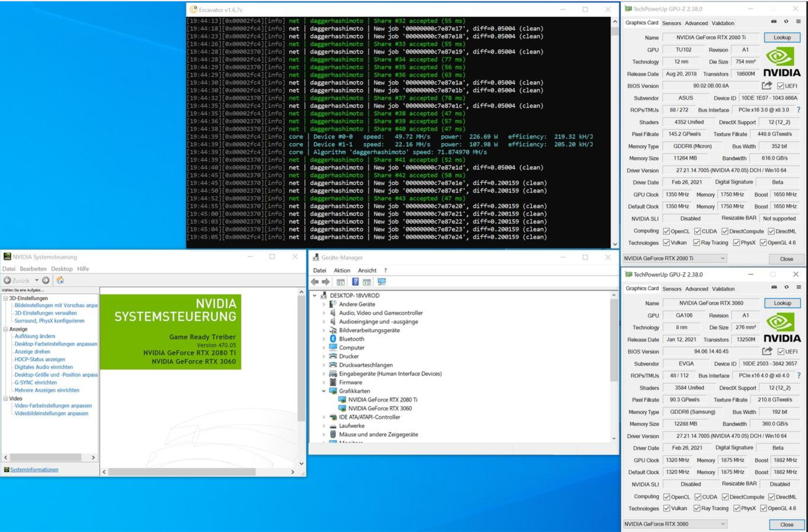Toggle CUDA checkbox in RTX 3060 GPU-Z
The width and height of the screenshot is (808, 532).
[x=698, y=497]
